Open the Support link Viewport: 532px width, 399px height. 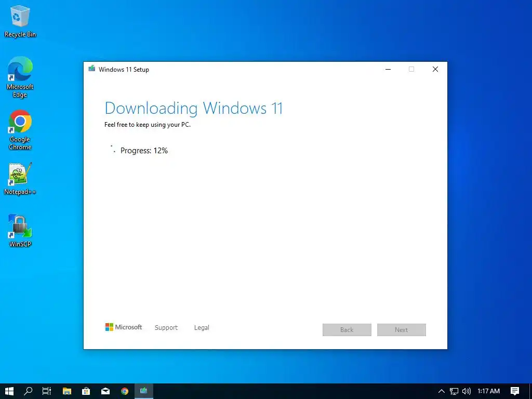(x=166, y=328)
